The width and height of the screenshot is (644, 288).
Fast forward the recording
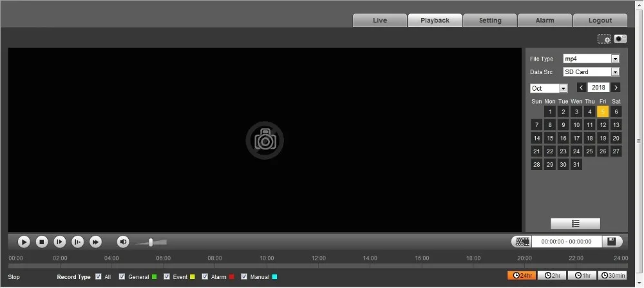95,242
